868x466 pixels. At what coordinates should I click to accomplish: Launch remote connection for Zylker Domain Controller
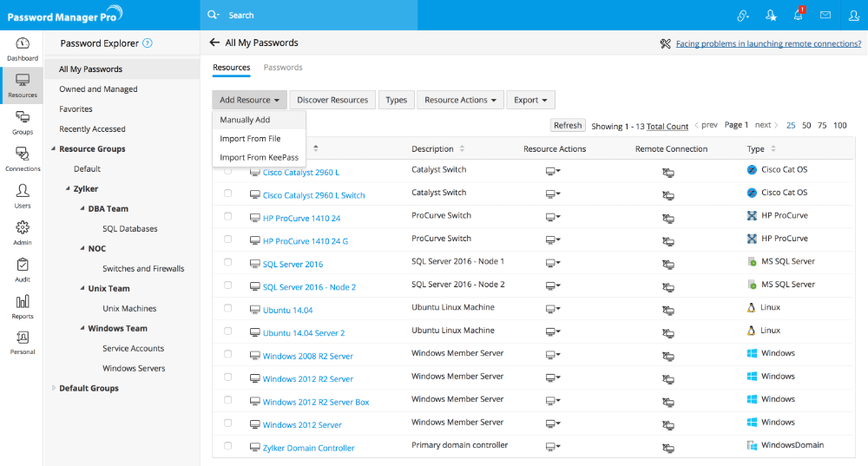click(x=668, y=449)
